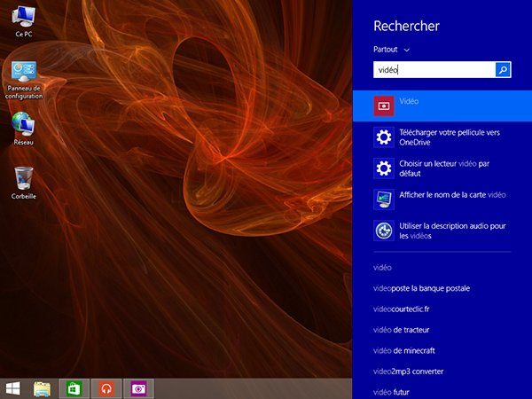This screenshot has height=399, width=532.
Task: Click ease-of-access icon beside description audio
Action: click(384, 231)
